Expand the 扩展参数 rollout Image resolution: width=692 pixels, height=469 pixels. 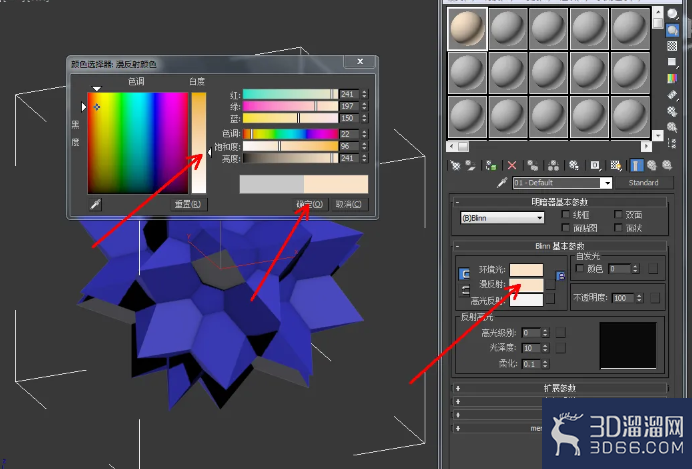560,388
